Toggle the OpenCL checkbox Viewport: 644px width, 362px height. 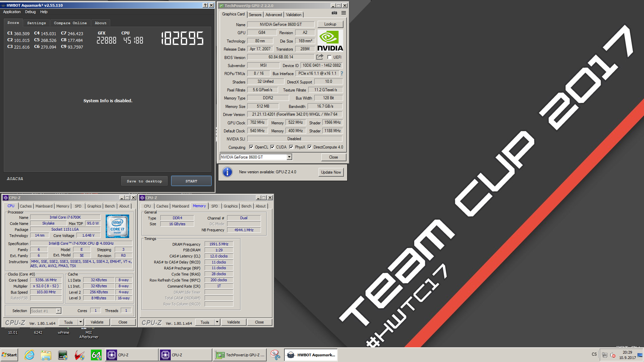(x=251, y=147)
